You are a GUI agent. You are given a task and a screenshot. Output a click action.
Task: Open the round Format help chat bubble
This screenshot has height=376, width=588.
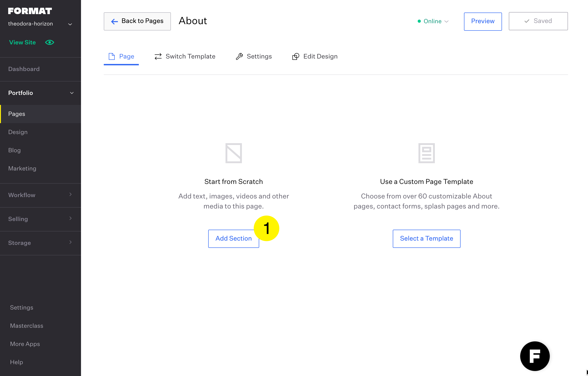pyautogui.click(x=535, y=356)
